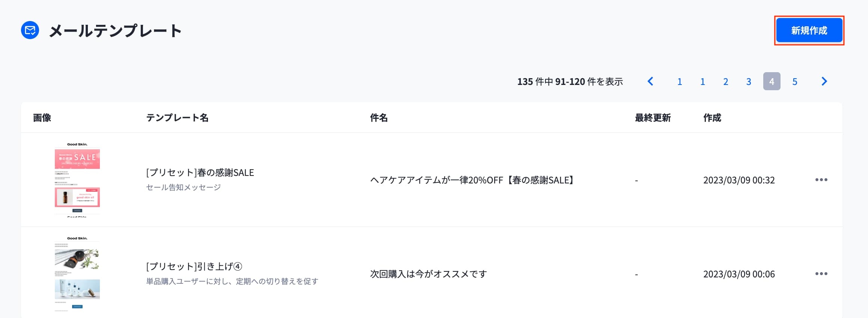Click the 画像 column header
The width and height of the screenshot is (868, 318).
click(42, 118)
